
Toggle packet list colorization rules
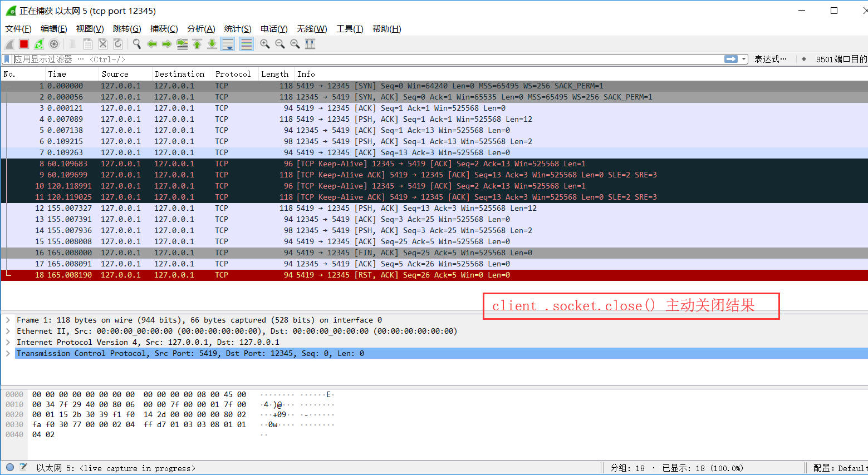246,44
